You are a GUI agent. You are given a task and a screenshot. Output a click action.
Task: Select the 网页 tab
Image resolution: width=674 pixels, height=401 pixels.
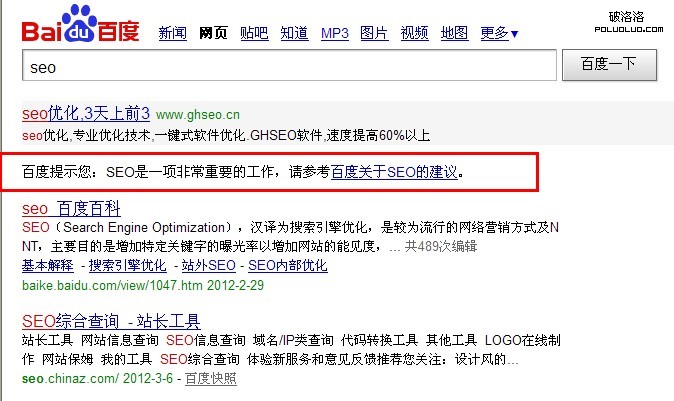(x=213, y=33)
